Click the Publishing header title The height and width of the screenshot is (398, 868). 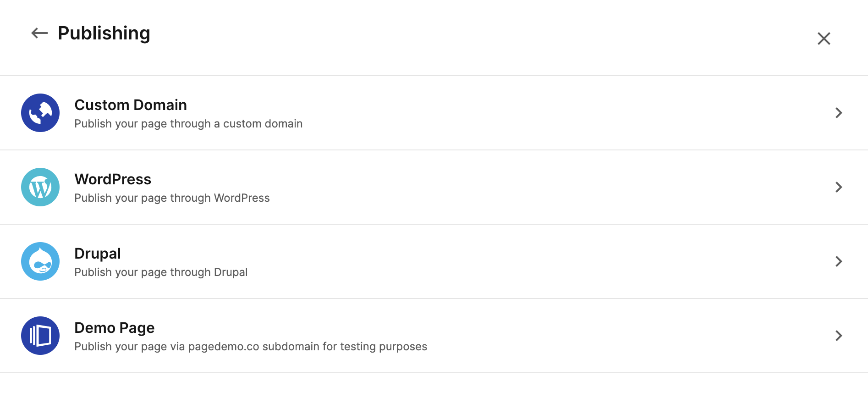104,33
